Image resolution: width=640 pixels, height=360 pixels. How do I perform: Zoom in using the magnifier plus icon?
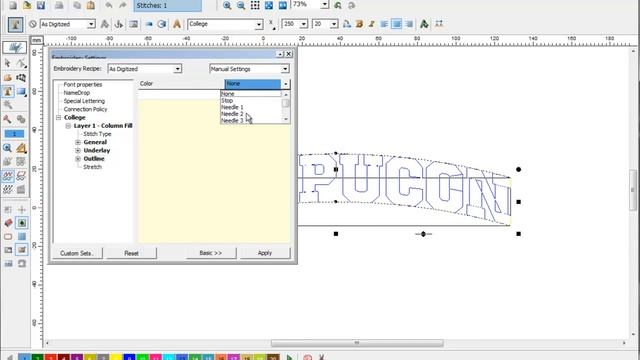[x=227, y=5]
